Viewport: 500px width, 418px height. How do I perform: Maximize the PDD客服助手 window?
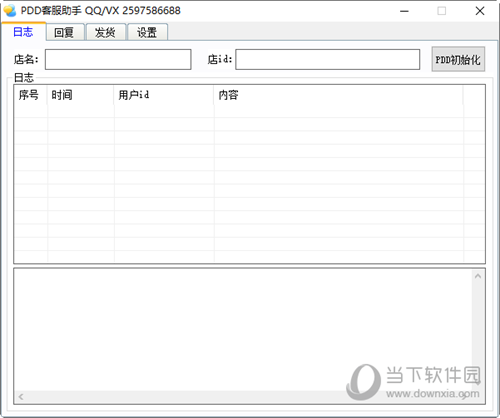(x=442, y=11)
